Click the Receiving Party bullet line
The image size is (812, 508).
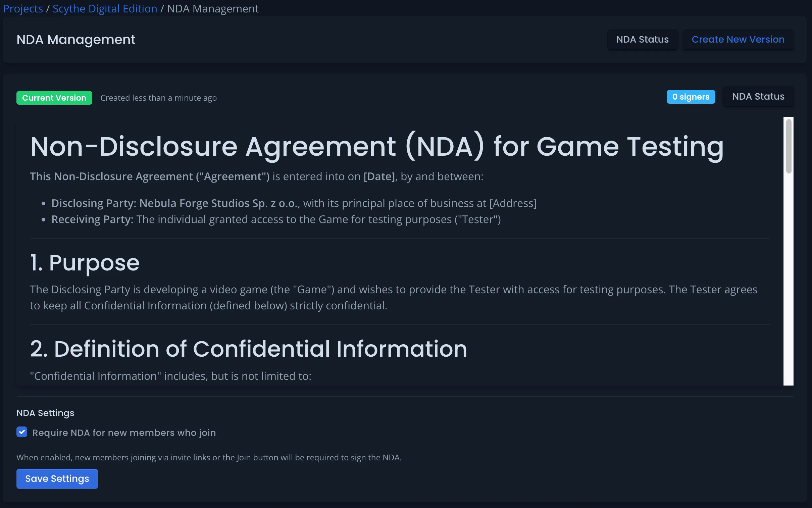click(276, 219)
